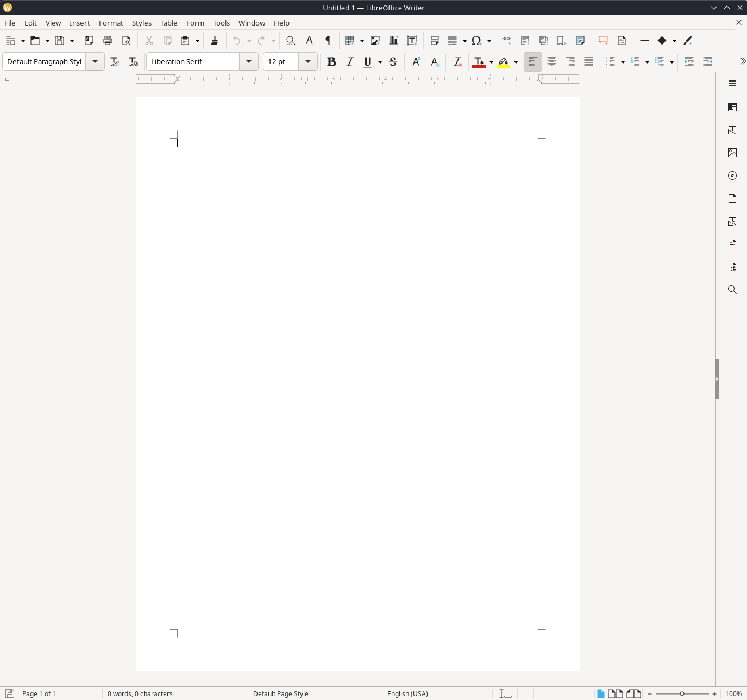Click the Insert Text Box icon
The width and height of the screenshot is (747, 700).
(x=412, y=41)
